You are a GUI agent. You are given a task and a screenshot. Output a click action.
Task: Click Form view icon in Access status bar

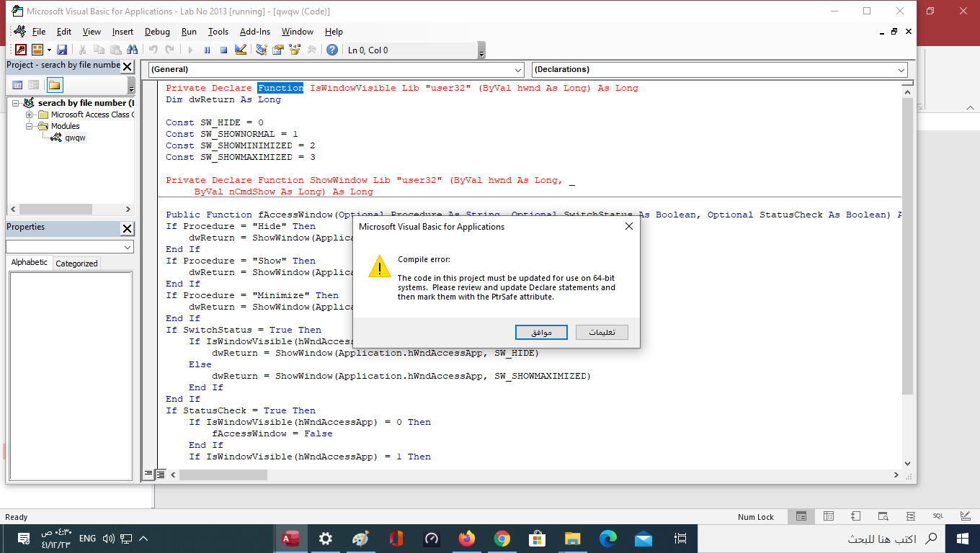click(801, 516)
